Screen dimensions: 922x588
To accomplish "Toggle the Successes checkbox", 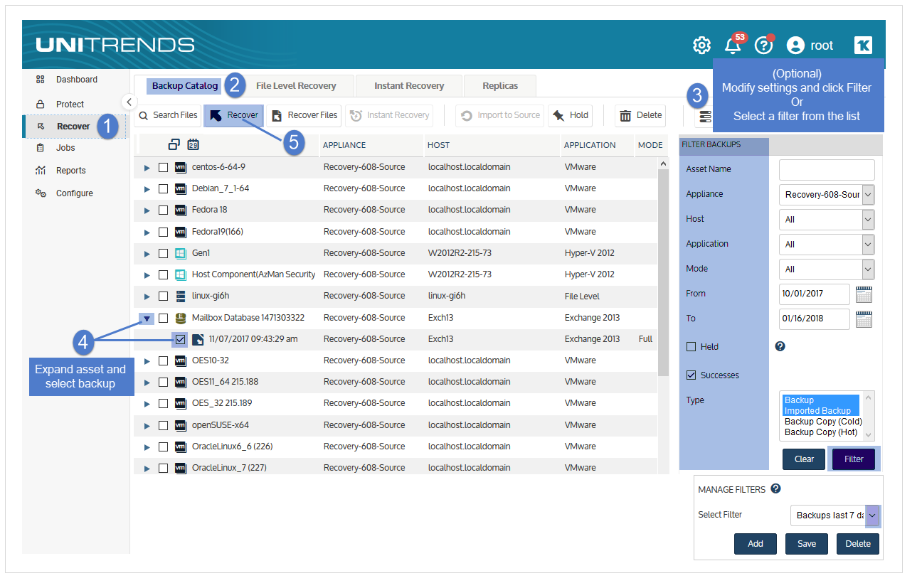I will click(x=691, y=375).
